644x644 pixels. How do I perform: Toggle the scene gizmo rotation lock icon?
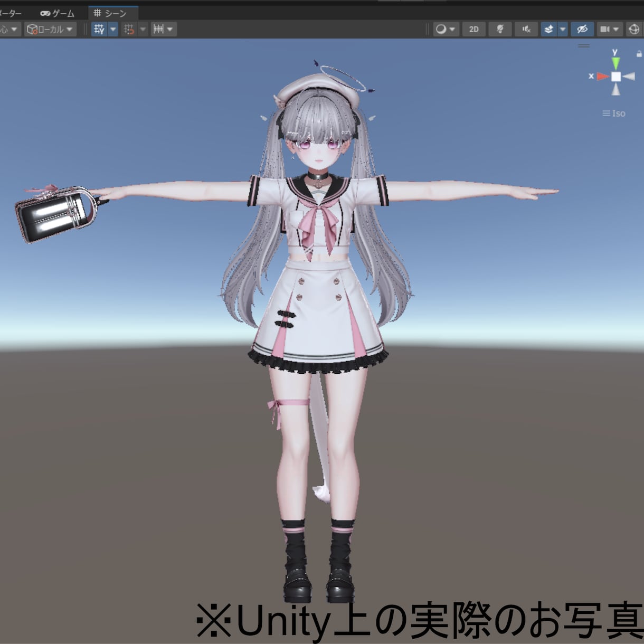[x=639, y=54]
